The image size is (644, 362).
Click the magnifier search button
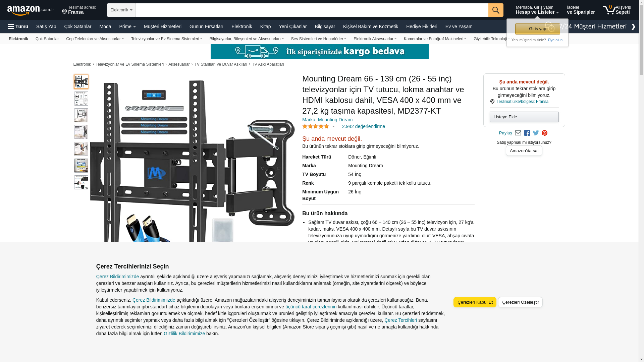[x=496, y=10]
